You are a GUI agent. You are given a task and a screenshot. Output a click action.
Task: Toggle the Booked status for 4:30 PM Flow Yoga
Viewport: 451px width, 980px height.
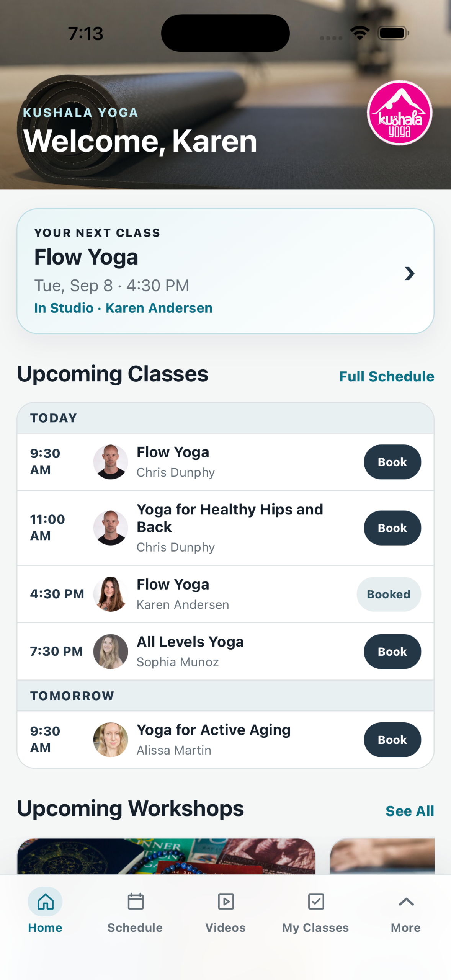point(389,594)
